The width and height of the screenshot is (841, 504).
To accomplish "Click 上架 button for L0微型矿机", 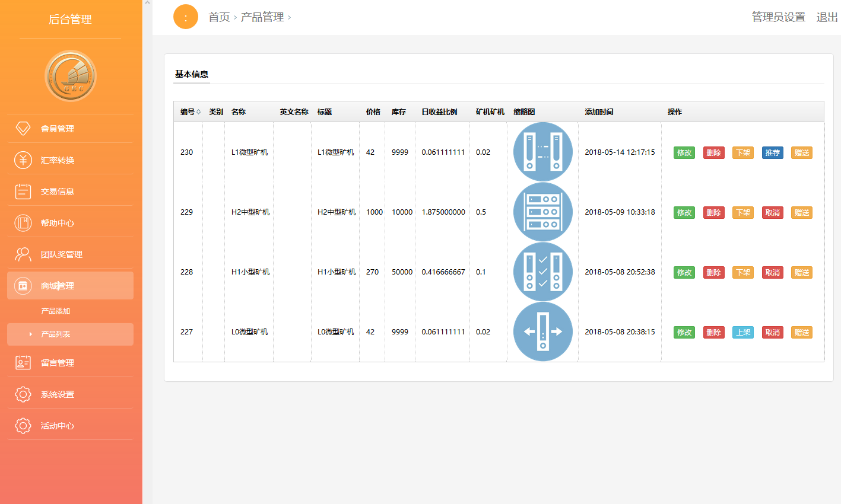I will point(743,333).
